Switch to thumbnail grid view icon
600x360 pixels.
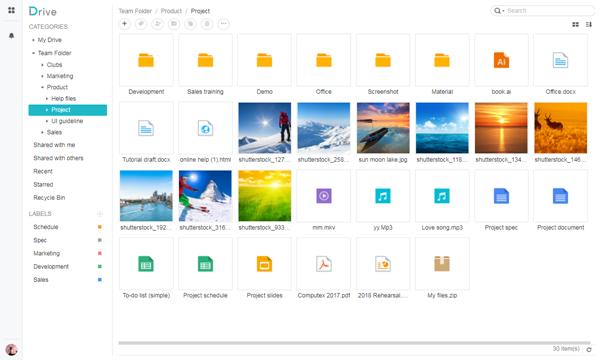pyautogui.click(x=575, y=24)
